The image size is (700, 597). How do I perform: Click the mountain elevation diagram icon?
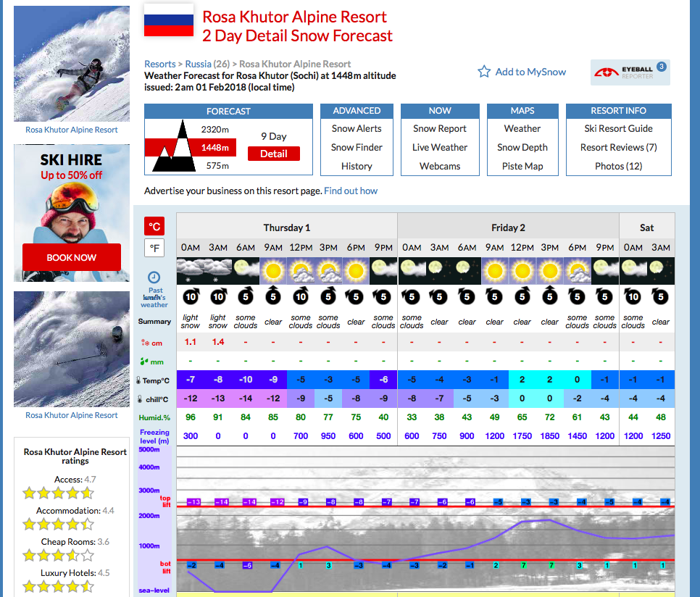click(x=174, y=146)
